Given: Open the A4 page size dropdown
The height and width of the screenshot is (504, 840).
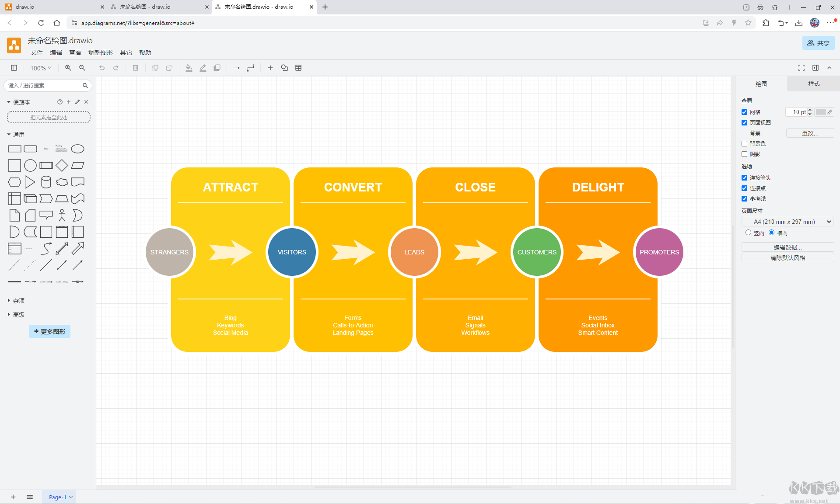Looking at the screenshot, I should pyautogui.click(x=787, y=222).
